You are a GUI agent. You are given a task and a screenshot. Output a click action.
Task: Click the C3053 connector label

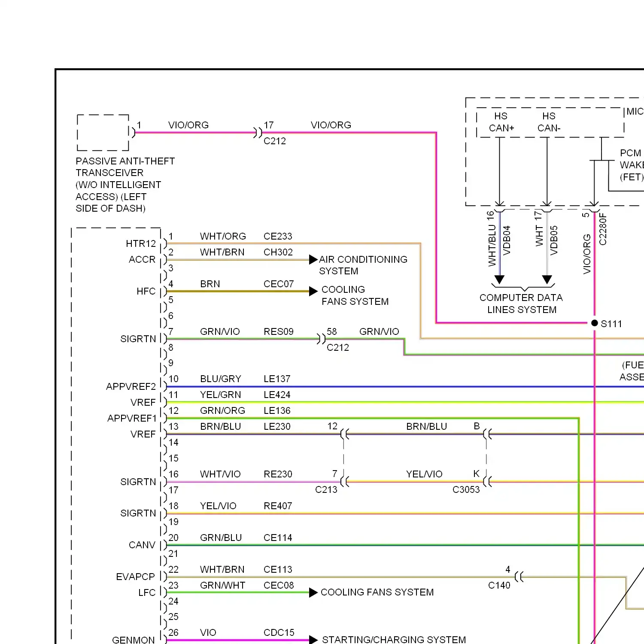pos(466,490)
